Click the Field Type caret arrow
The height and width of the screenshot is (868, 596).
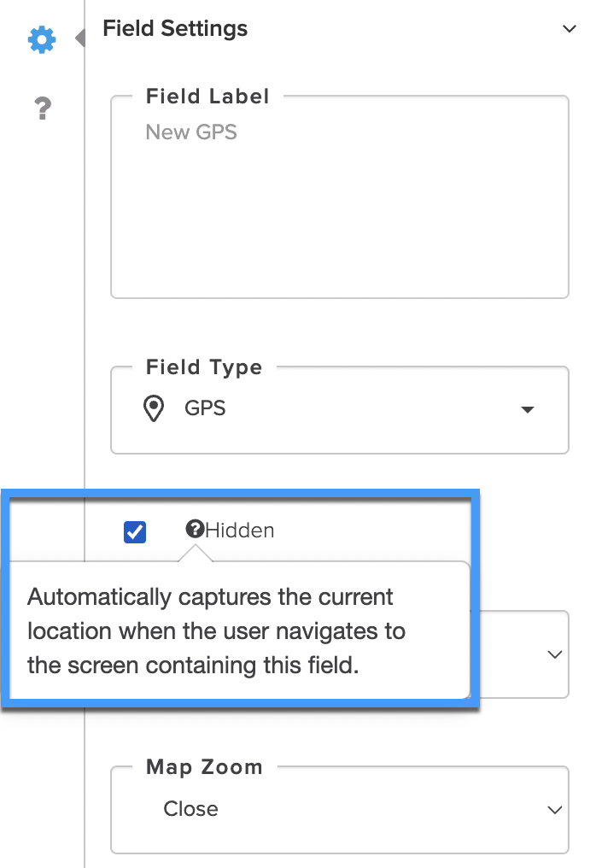click(x=528, y=409)
